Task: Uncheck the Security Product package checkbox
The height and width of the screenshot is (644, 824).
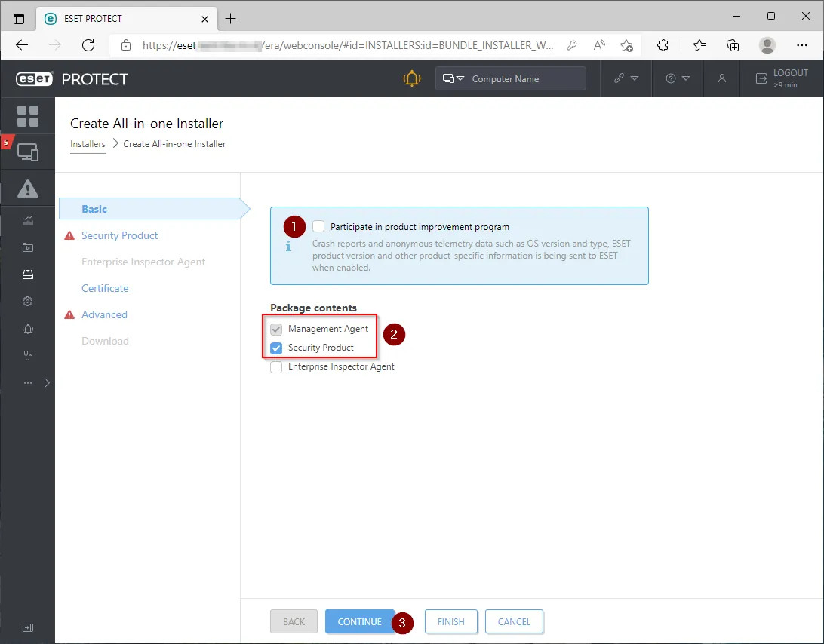Action: pos(276,348)
